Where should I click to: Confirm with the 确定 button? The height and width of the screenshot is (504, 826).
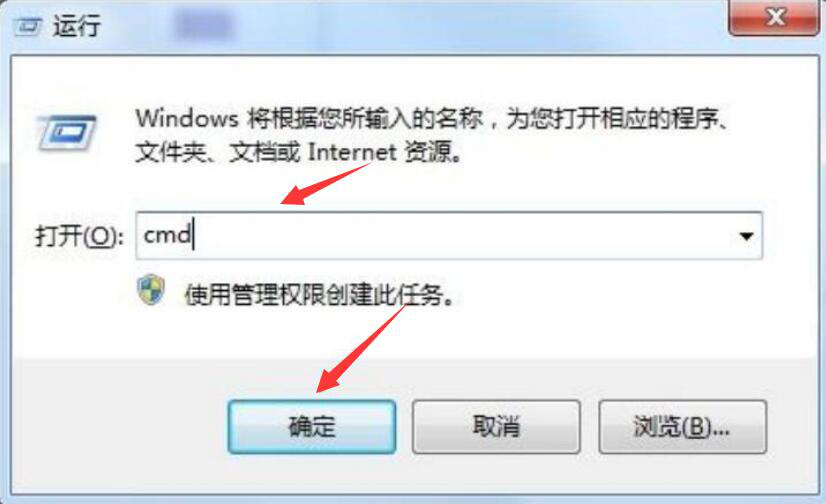[312, 427]
